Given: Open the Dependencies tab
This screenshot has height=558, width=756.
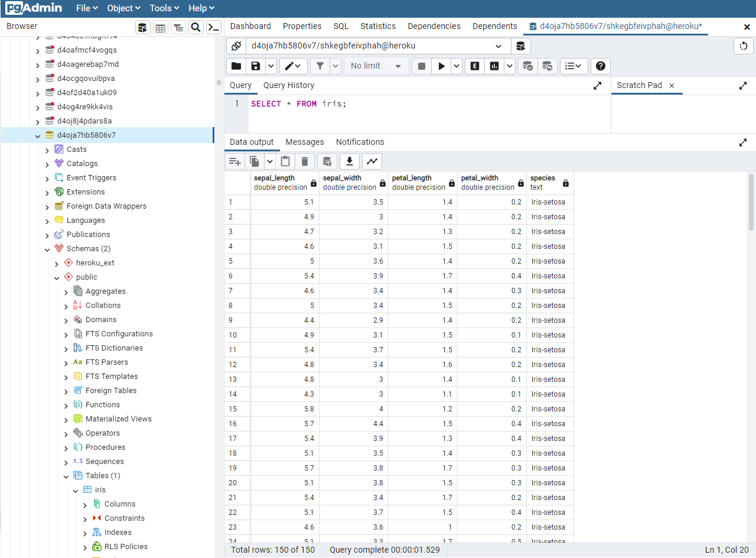Looking at the screenshot, I should (434, 26).
